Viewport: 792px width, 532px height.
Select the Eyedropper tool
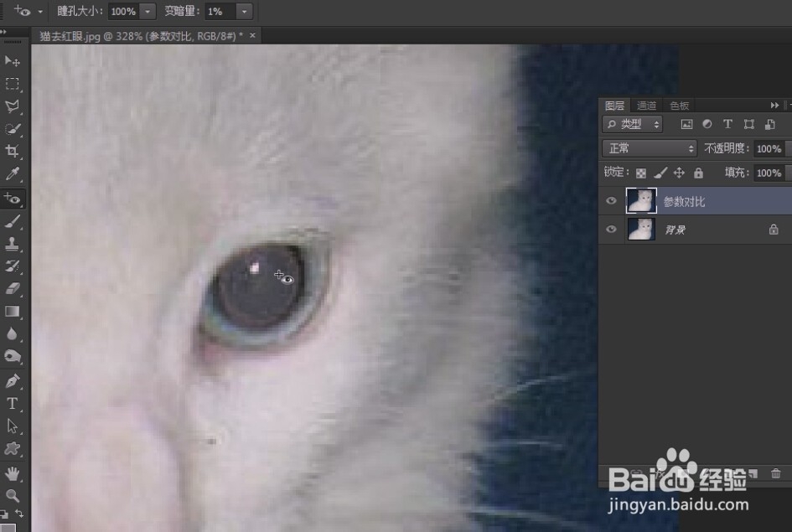click(12, 174)
